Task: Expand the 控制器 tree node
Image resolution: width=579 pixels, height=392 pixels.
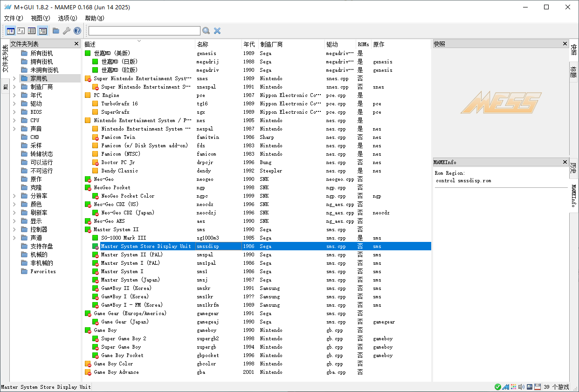Action: point(14,229)
